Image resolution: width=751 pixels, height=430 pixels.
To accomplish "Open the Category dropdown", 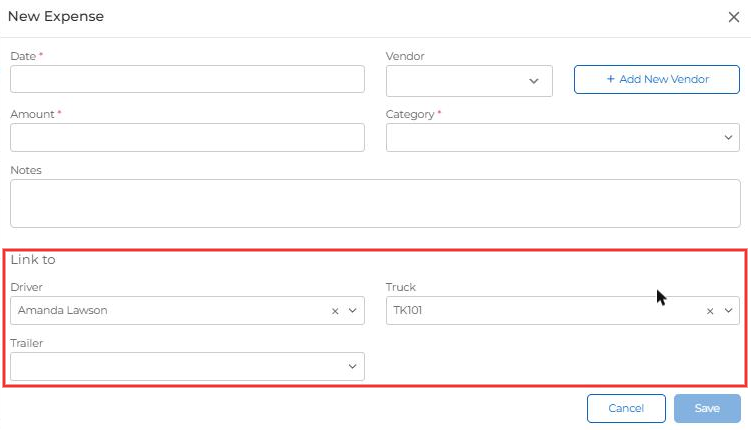I will [x=563, y=137].
